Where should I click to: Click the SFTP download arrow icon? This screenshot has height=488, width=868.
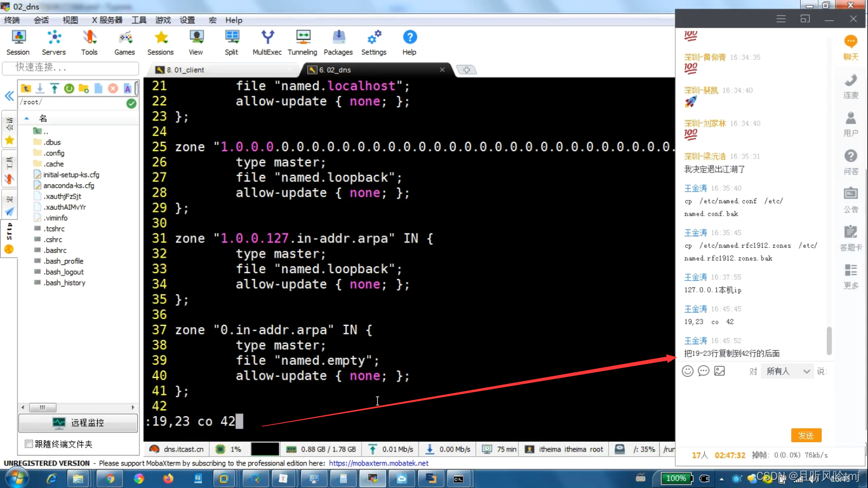tap(40, 88)
